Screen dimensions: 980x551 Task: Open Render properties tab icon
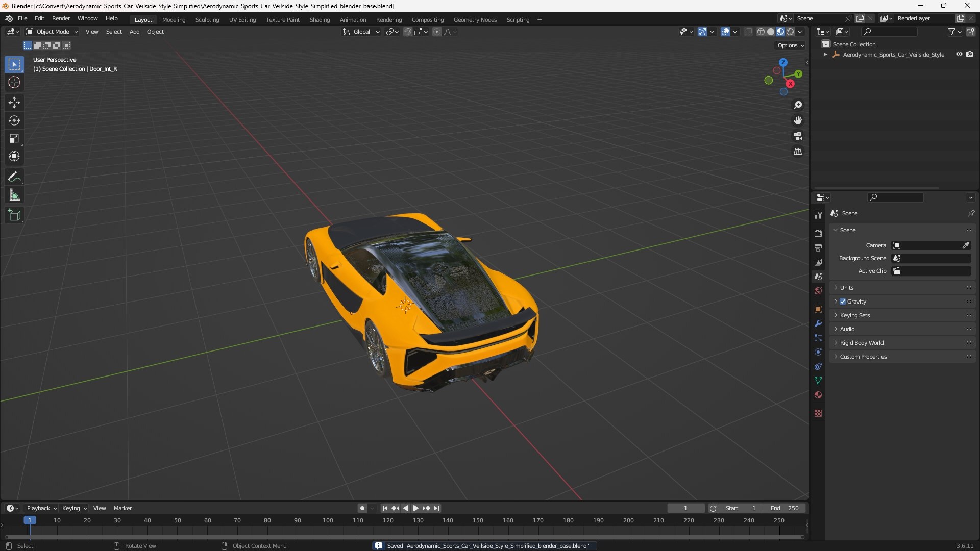[x=818, y=233]
